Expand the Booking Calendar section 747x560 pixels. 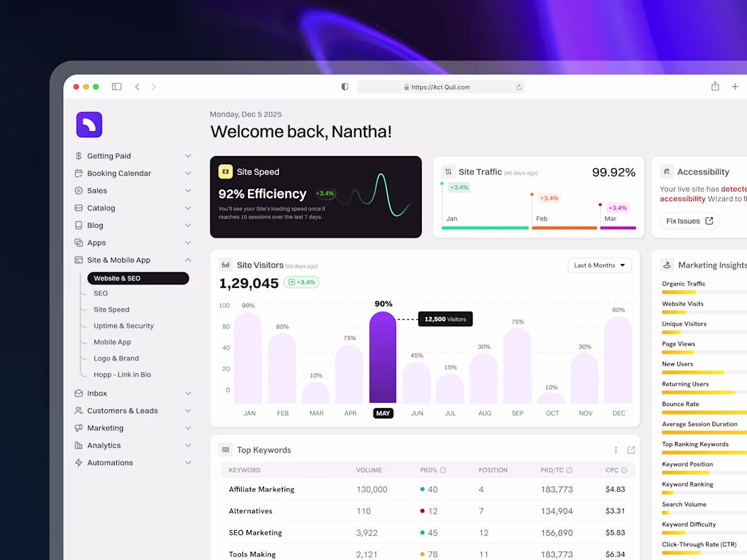[x=188, y=173]
